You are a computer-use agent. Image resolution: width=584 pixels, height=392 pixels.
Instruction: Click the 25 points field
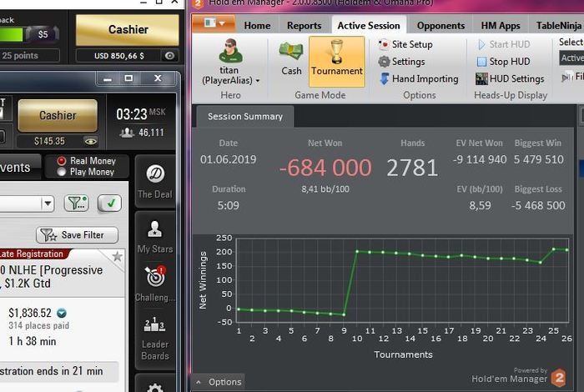pyautogui.click(x=29, y=56)
